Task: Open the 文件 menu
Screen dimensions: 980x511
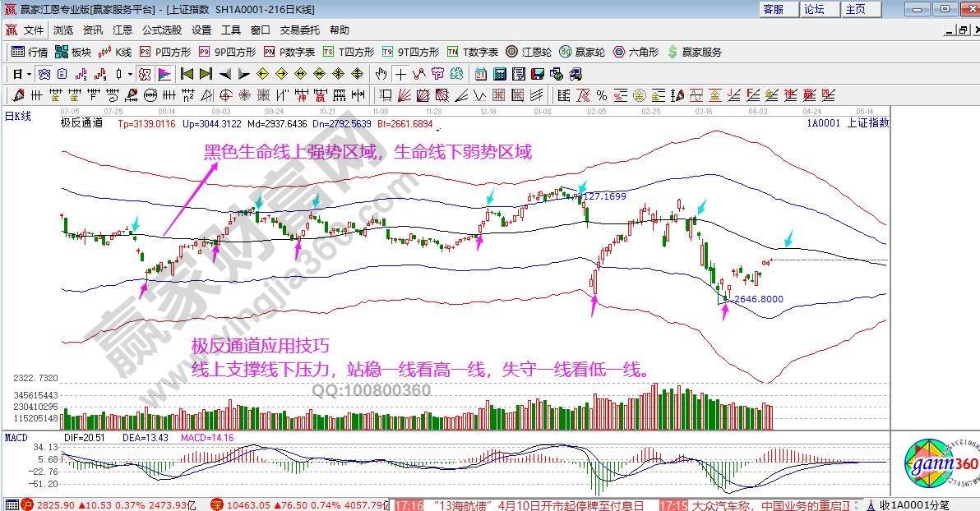Action: (33, 30)
